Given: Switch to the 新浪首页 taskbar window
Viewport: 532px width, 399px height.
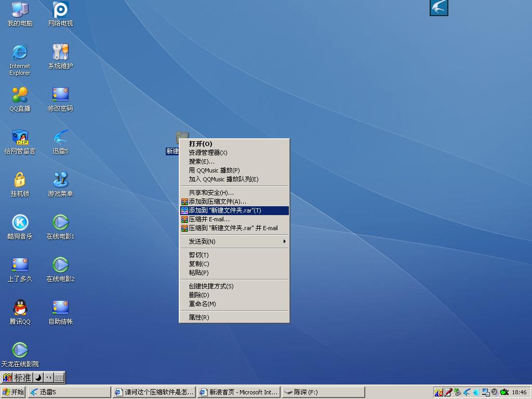Looking at the screenshot, I should tap(238, 392).
